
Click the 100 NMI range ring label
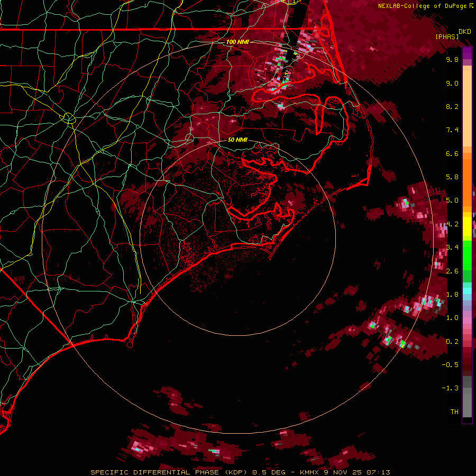click(x=237, y=42)
